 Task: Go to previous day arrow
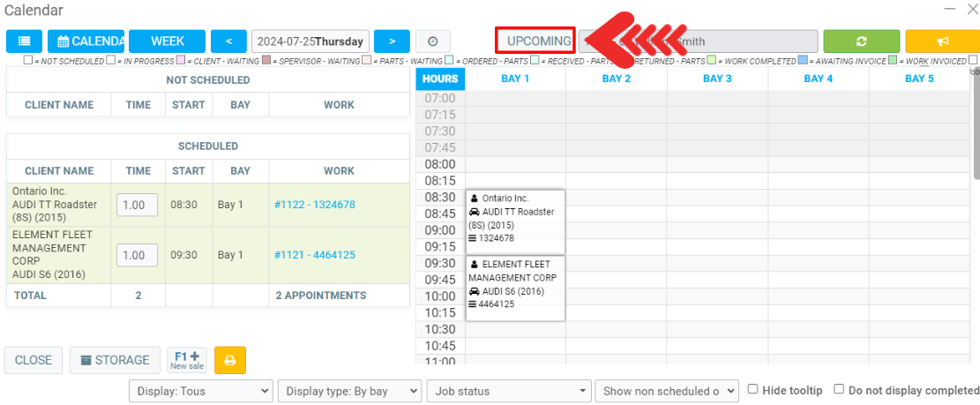tap(228, 41)
